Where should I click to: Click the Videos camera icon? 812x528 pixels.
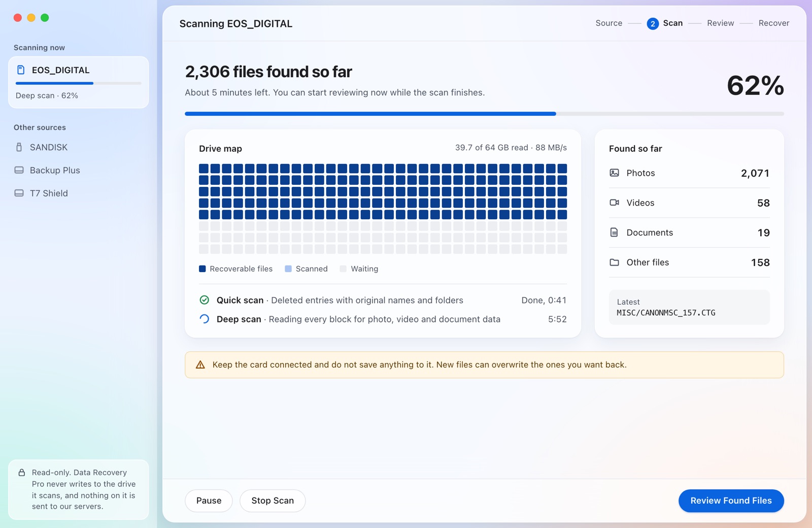click(x=614, y=203)
